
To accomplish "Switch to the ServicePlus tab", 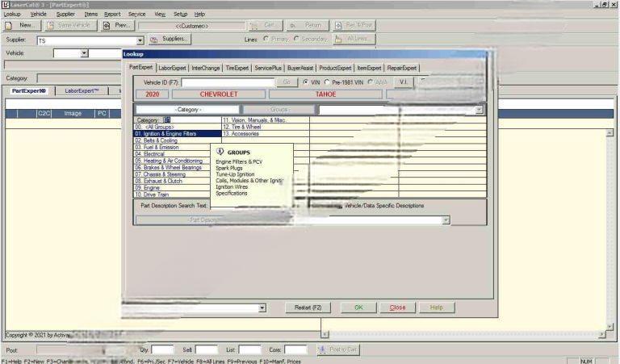I will [x=268, y=68].
